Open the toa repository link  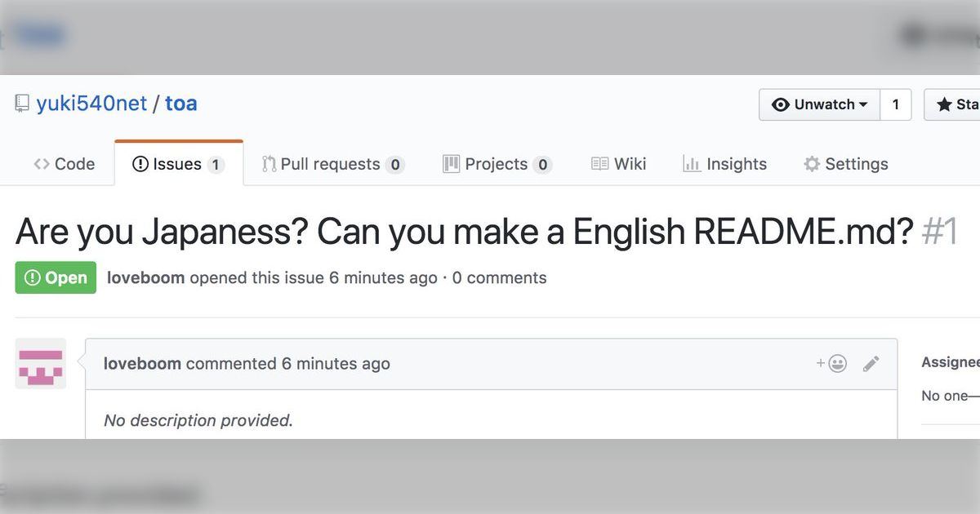click(x=181, y=104)
